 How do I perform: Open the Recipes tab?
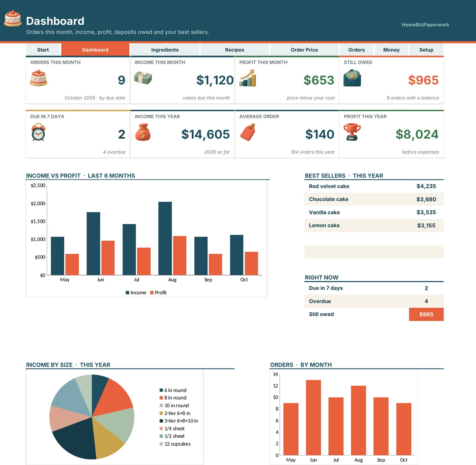point(235,50)
